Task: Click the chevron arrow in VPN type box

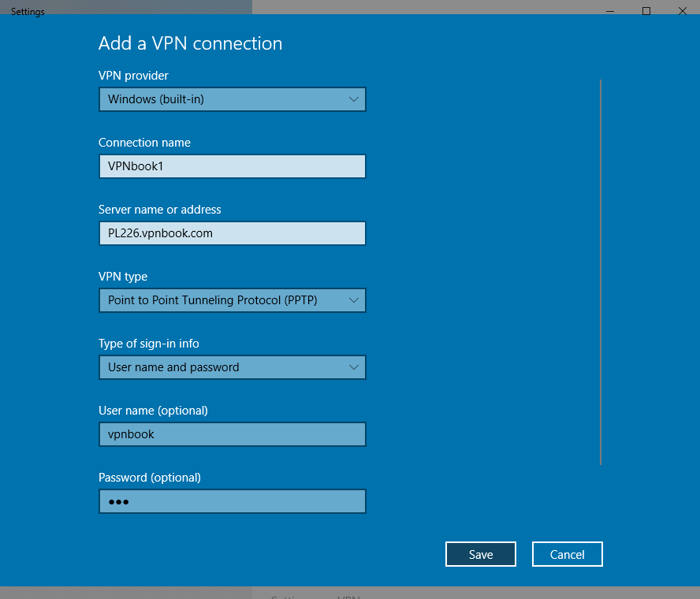Action: (x=354, y=300)
